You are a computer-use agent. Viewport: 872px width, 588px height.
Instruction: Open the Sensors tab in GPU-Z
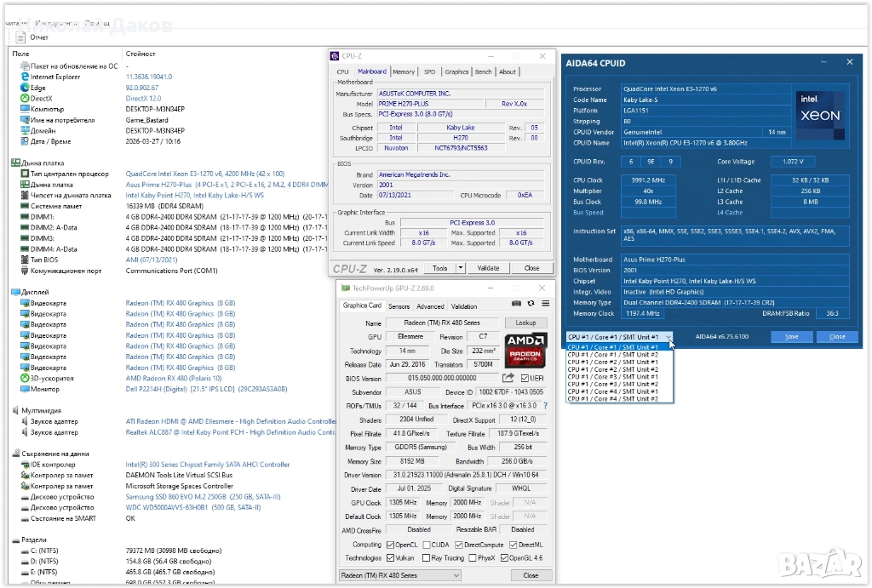(x=399, y=306)
